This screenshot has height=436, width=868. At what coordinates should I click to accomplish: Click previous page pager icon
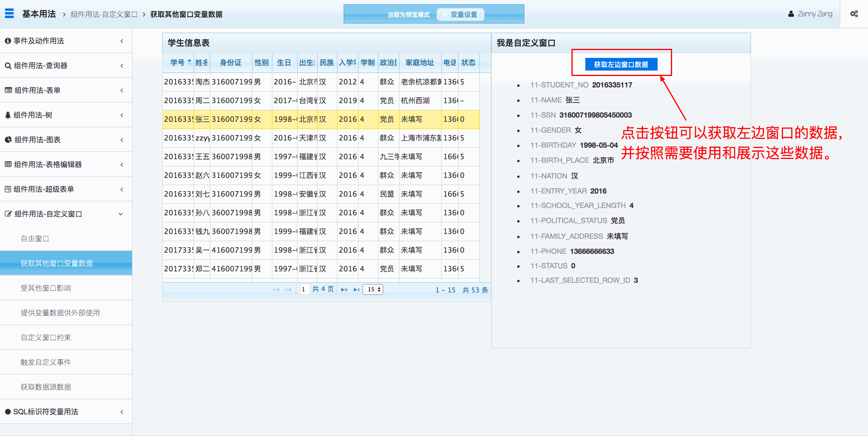coord(288,290)
